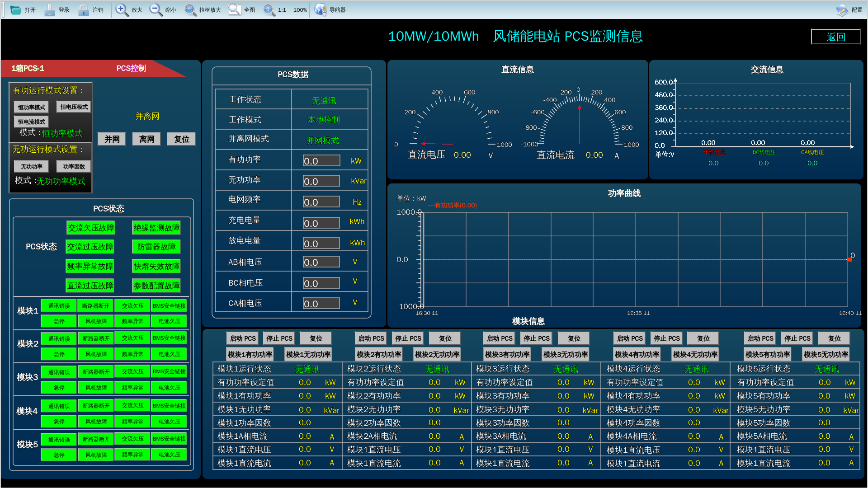Viewport: 868px width, 488px height.
Task: Select the 1箱PCS-1 tab header
Action: (28, 68)
